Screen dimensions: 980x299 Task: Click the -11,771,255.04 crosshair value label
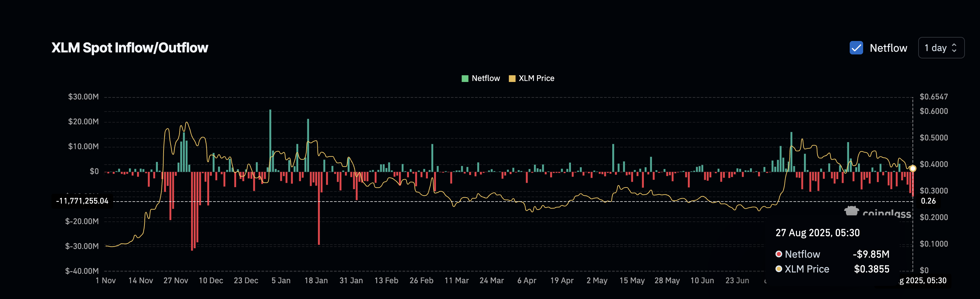(x=82, y=201)
